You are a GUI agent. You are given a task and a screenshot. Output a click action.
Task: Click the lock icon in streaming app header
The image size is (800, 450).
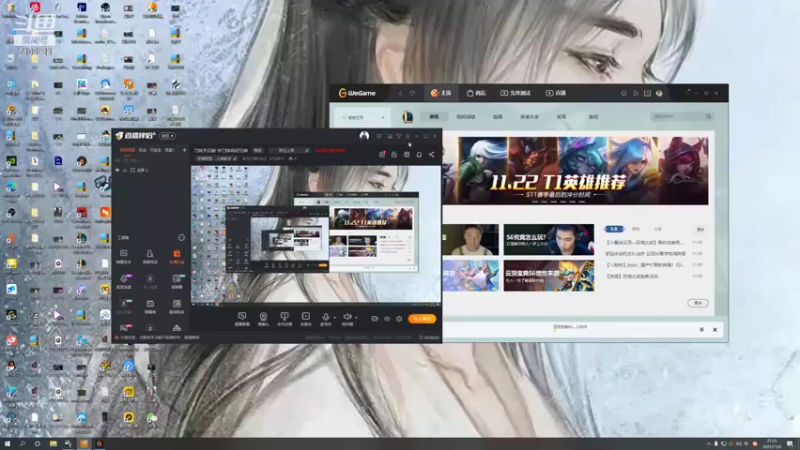click(394, 154)
